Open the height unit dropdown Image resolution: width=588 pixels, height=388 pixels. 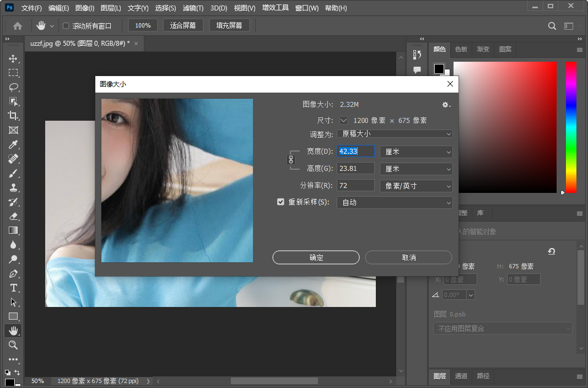pos(416,169)
